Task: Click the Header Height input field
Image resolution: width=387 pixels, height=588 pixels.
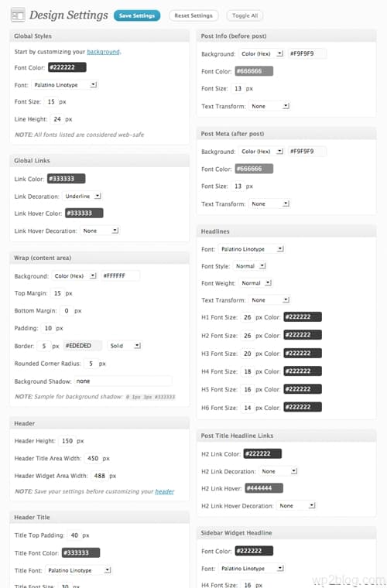Action: 67,441
